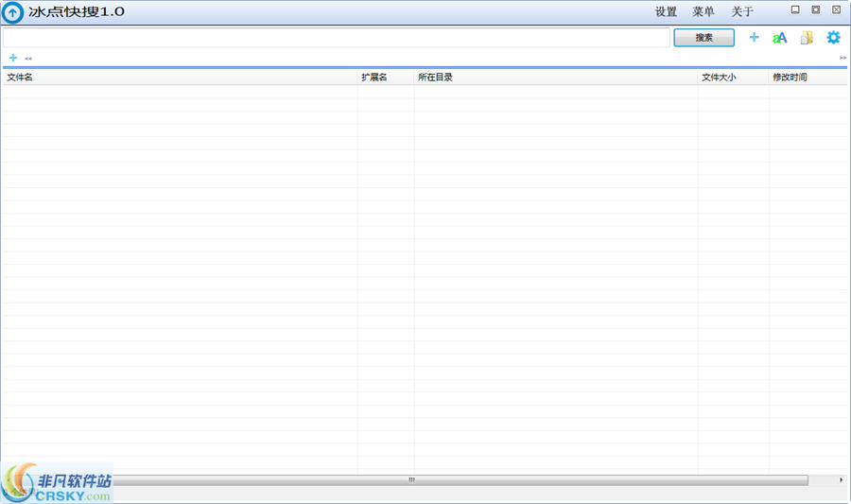
Task: Toggle the aA case-sensitivity icon
Action: 779,38
